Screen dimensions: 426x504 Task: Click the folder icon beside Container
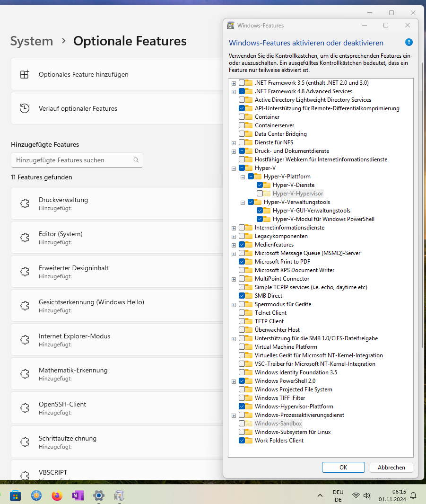(x=249, y=117)
